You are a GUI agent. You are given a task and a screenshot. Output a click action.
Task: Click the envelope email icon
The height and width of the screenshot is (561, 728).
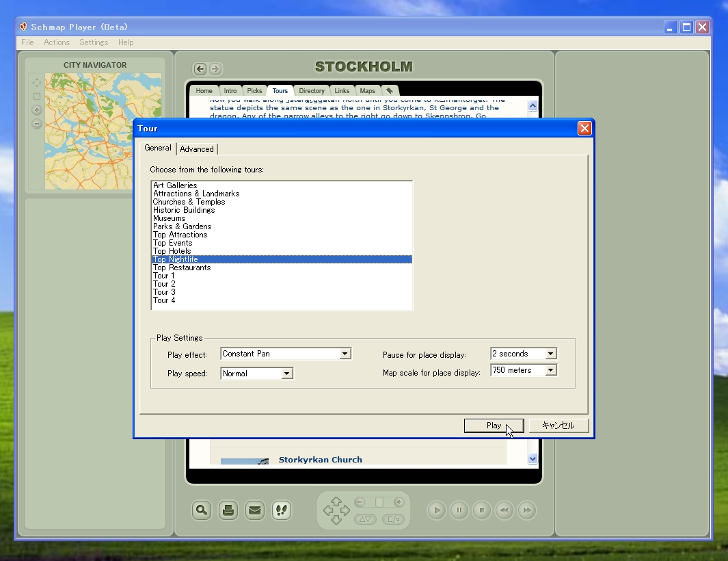[x=255, y=510]
